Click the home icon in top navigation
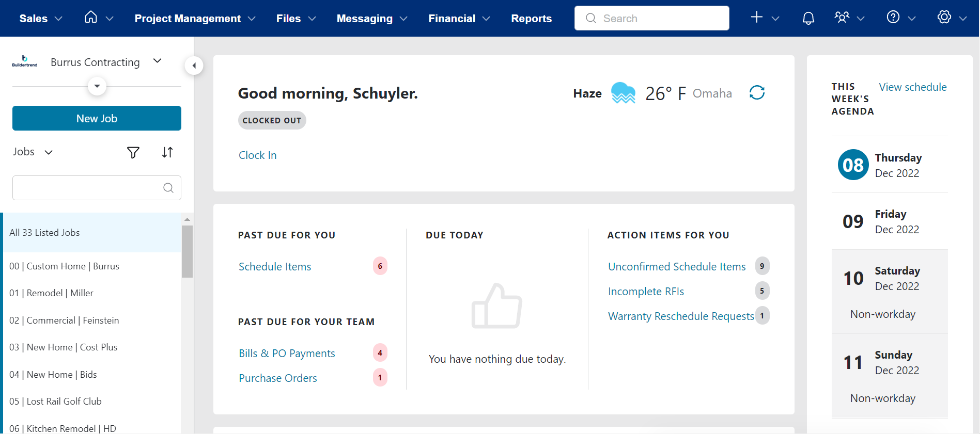This screenshot has height=434, width=980. pos(91,18)
